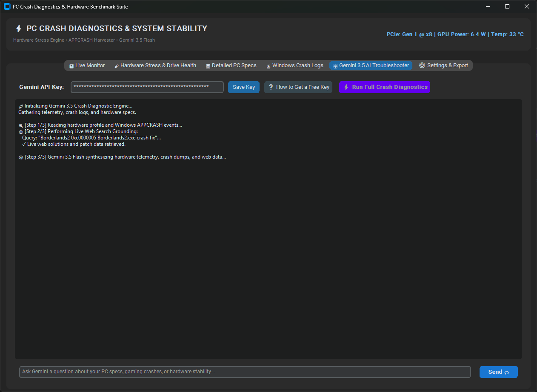This screenshot has height=392, width=537.
Task: Minimize the diagnostics window
Action: [488, 7]
